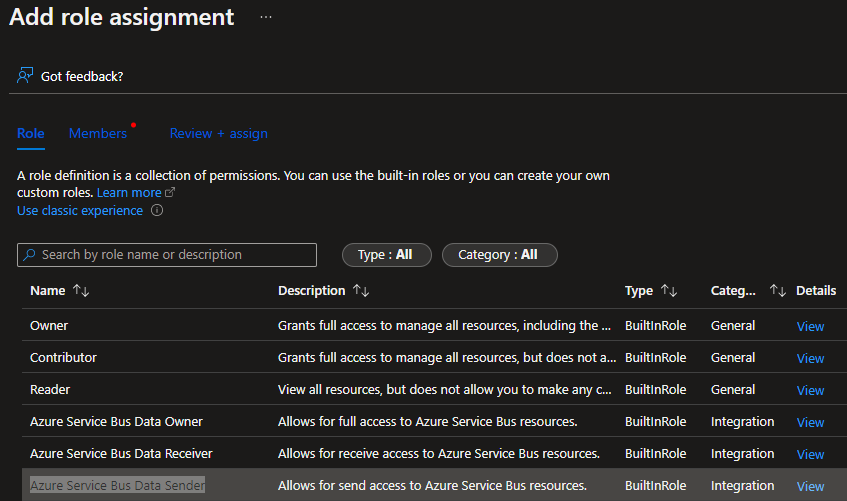The height and width of the screenshot is (501, 847).
Task: Sort roles by Name using the arrows icon
Action: [81, 291]
